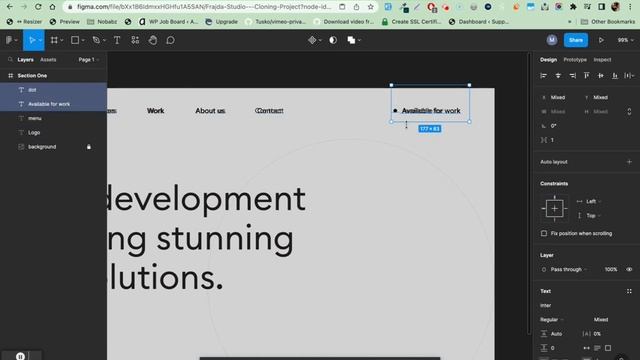Switch to the Design tab
This screenshot has width=640, height=360.
coord(548,60)
